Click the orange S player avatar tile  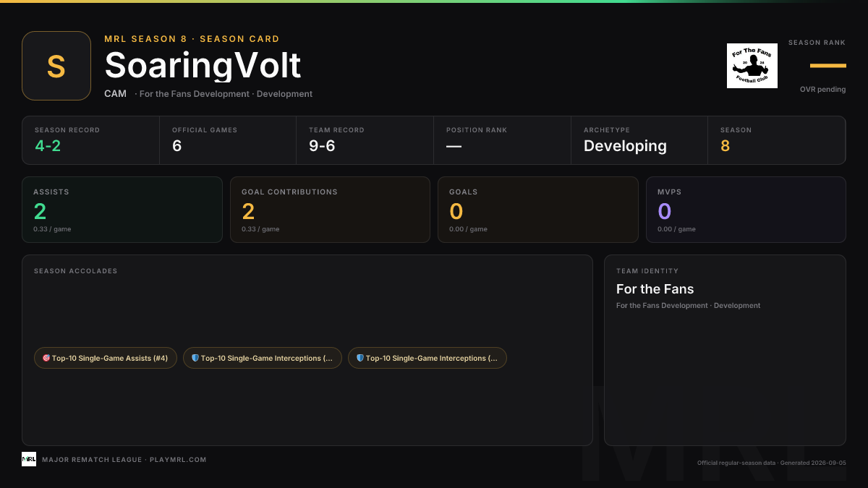pyautogui.click(x=56, y=66)
